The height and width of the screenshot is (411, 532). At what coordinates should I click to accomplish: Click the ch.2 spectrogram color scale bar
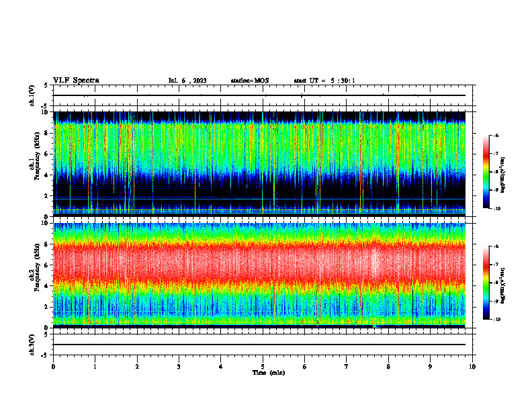pos(486,283)
